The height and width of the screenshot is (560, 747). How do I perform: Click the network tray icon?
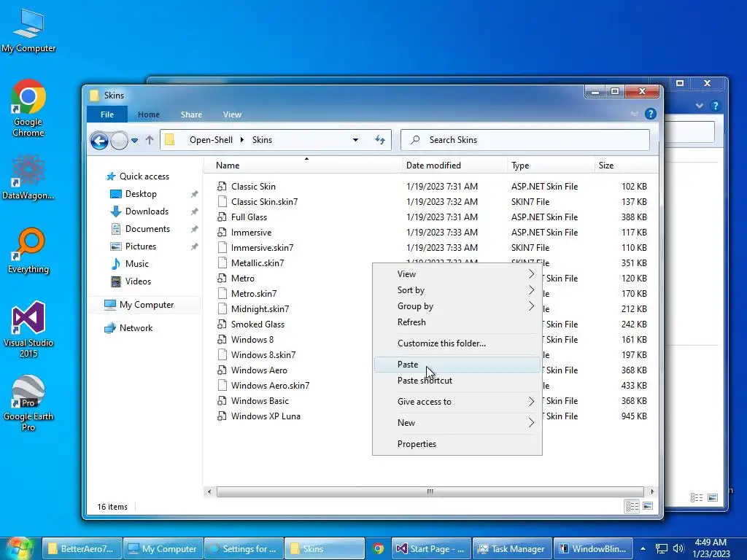point(661,548)
